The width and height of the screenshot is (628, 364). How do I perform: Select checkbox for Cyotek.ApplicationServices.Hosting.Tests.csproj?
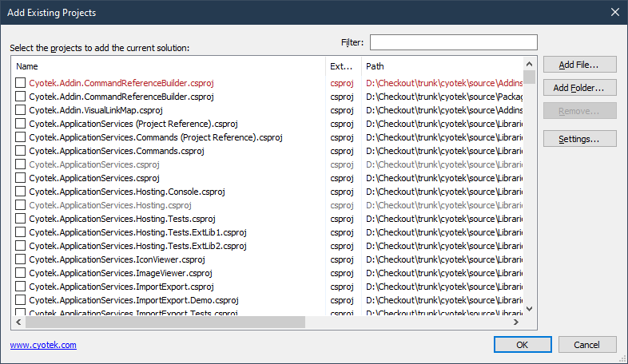(x=21, y=219)
